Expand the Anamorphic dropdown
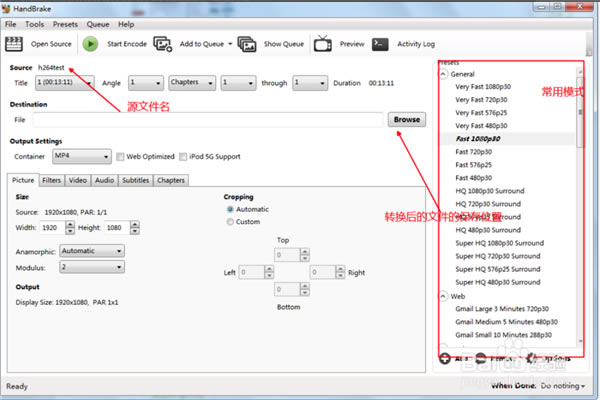Viewport: 600px width, 400px height. (x=91, y=251)
